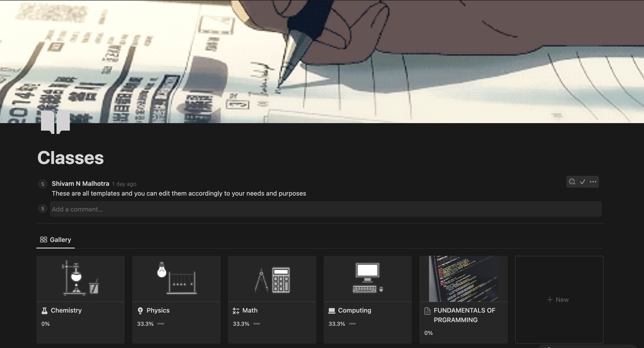Open the Physics page title
Viewport: 644px width, 348px height.
158,310
